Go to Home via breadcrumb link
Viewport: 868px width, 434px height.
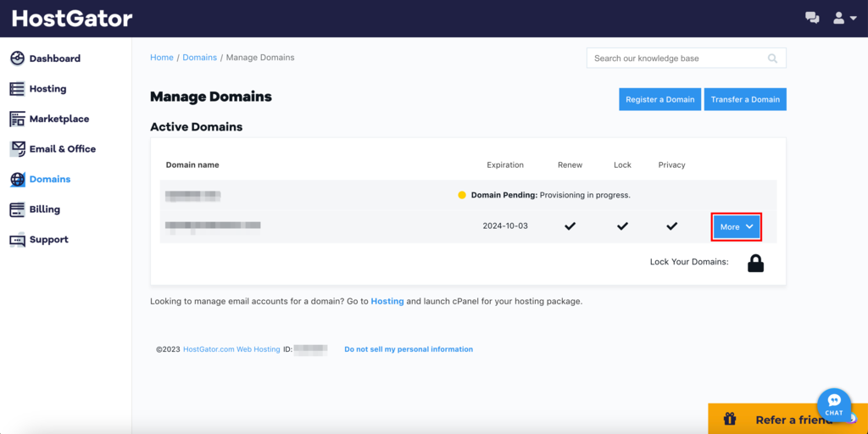pyautogui.click(x=161, y=58)
